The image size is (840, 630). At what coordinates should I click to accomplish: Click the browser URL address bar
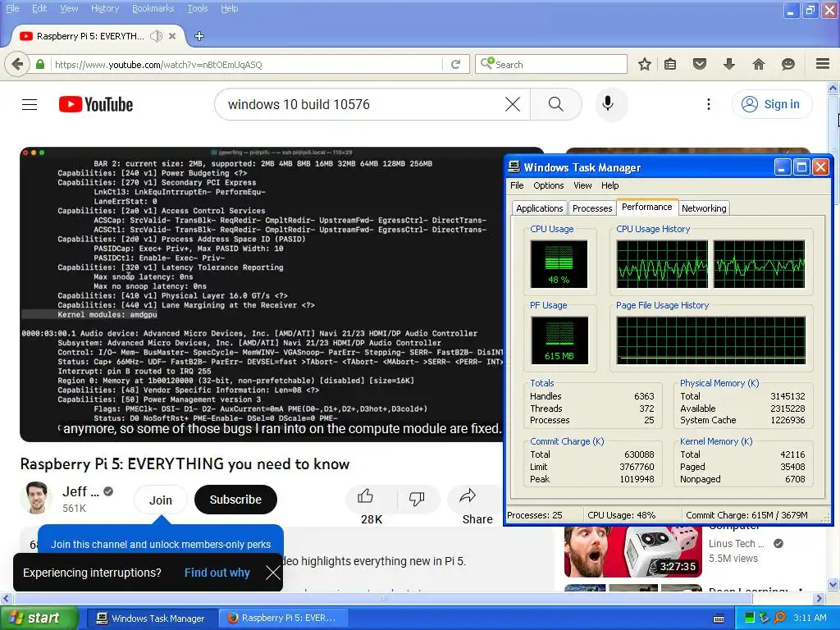pos(246,64)
